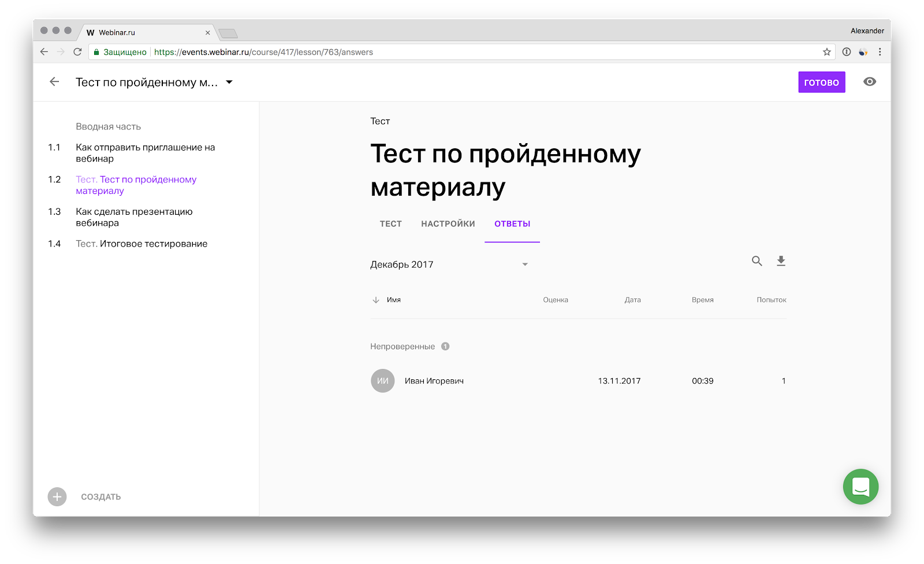The image size is (924, 564).
Task: Click the ИИ avatar of Иван Игоревич
Action: tap(383, 381)
